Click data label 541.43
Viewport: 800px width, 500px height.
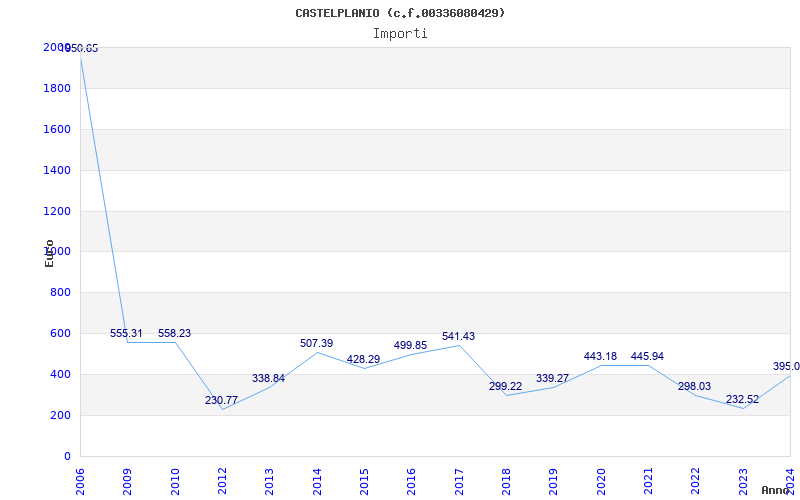[458, 336]
